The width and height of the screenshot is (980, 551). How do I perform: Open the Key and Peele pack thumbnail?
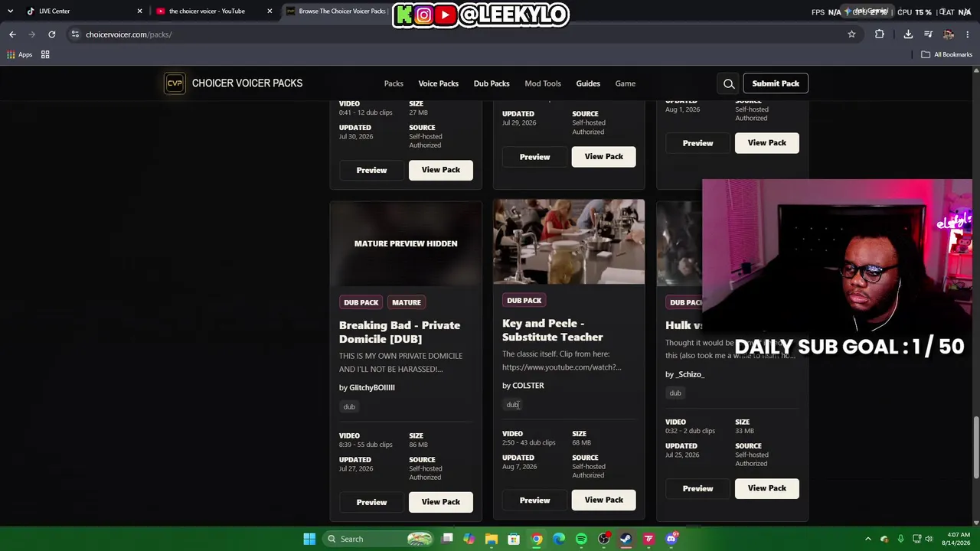pos(569,242)
